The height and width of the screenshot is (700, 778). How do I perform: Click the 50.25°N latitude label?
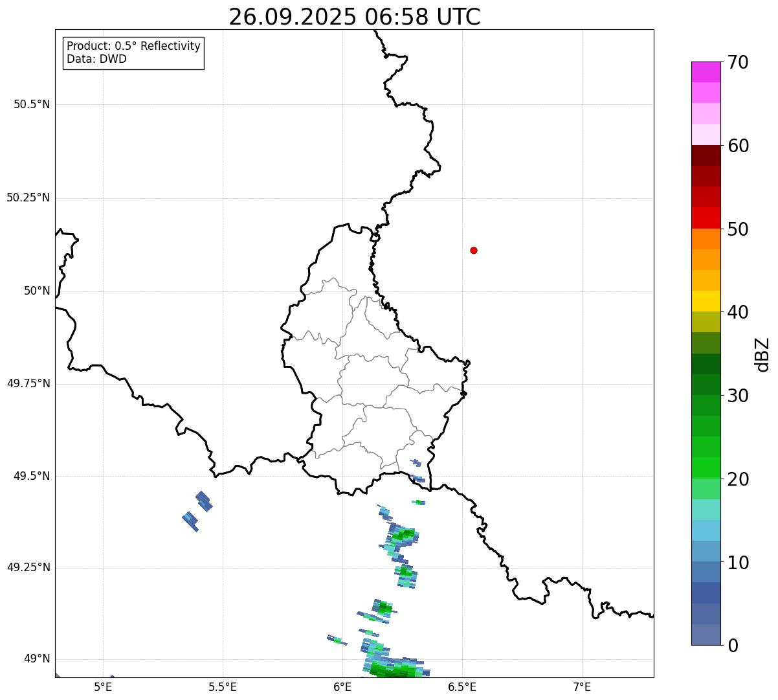tap(28, 198)
